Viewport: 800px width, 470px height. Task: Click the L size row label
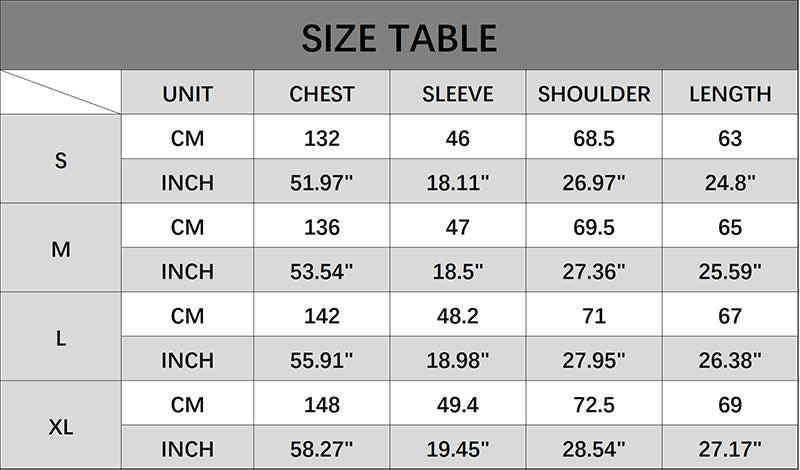click(61, 338)
